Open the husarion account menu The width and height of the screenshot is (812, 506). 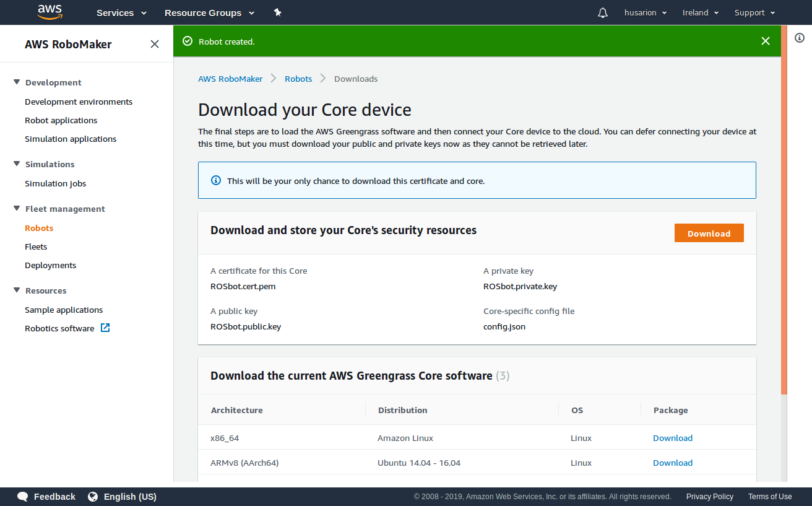pyautogui.click(x=646, y=12)
